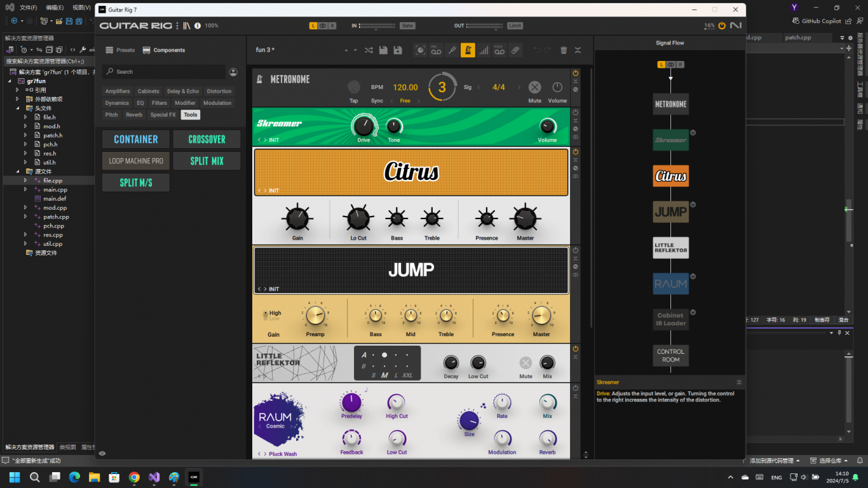Image resolution: width=868 pixels, height=488 pixels.
Task: Add Loop Machine Pro component
Action: tap(136, 161)
